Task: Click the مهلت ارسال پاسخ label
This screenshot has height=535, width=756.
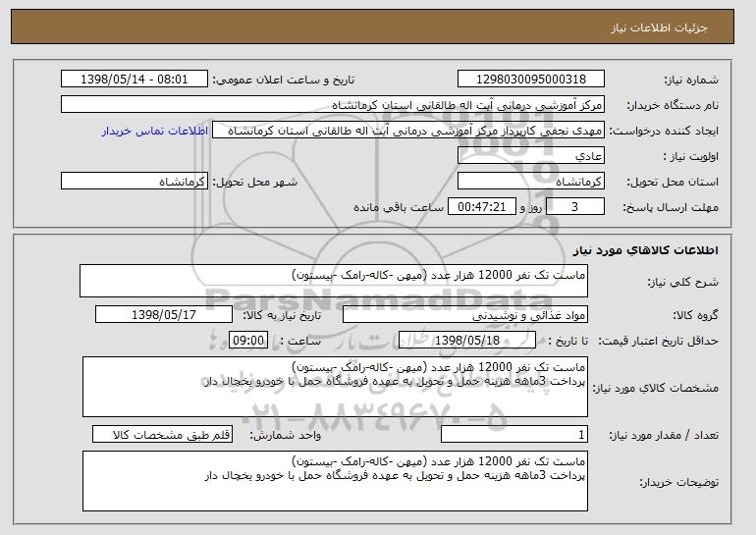Action: coord(671,207)
